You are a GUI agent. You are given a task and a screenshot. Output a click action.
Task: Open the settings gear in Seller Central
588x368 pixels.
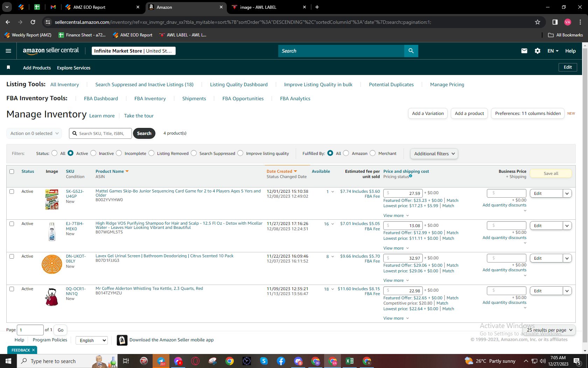pyautogui.click(x=538, y=51)
